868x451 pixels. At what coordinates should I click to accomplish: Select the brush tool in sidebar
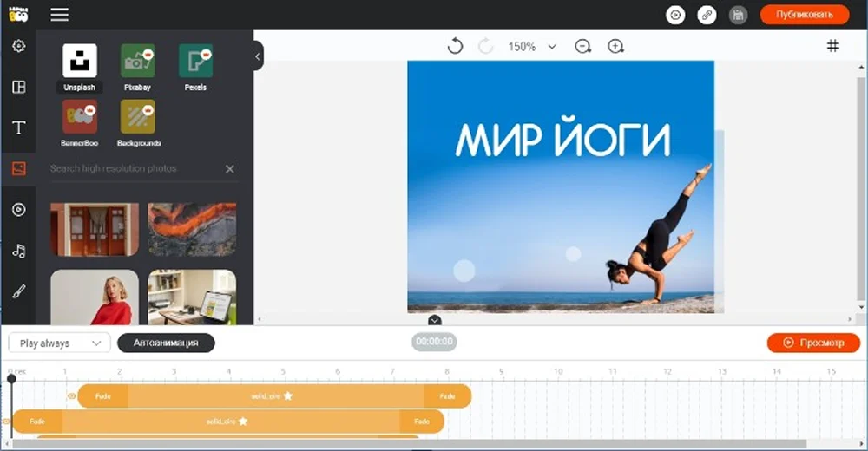click(19, 291)
